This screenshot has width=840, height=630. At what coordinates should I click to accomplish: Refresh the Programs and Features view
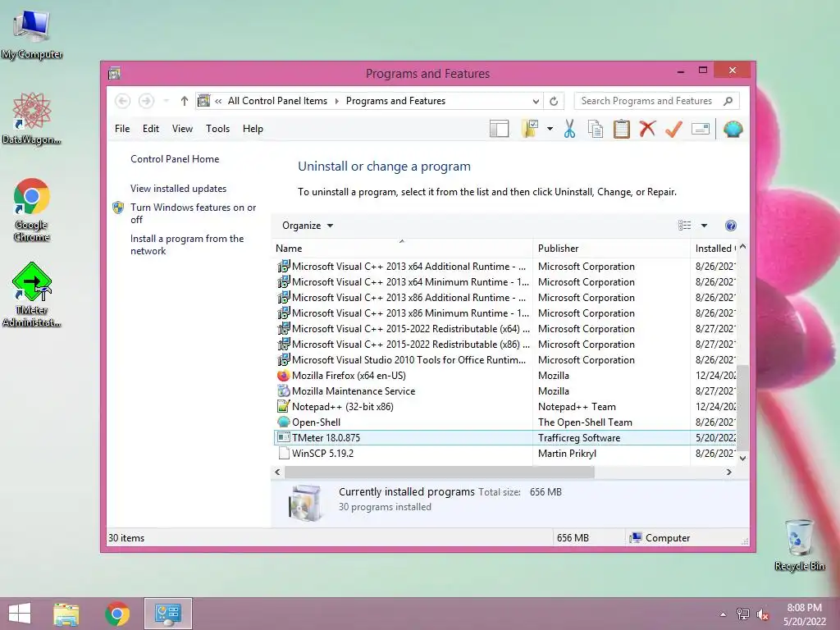(x=554, y=101)
